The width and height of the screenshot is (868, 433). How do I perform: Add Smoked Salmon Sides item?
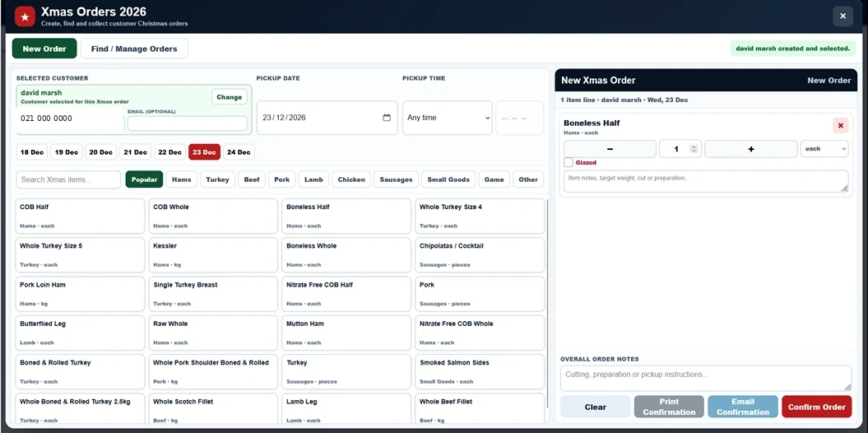480,372
